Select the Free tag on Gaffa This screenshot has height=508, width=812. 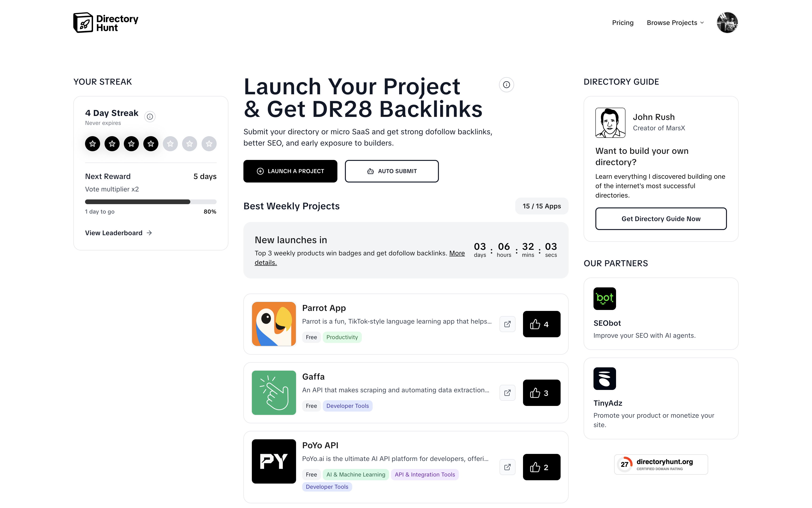tap(311, 405)
